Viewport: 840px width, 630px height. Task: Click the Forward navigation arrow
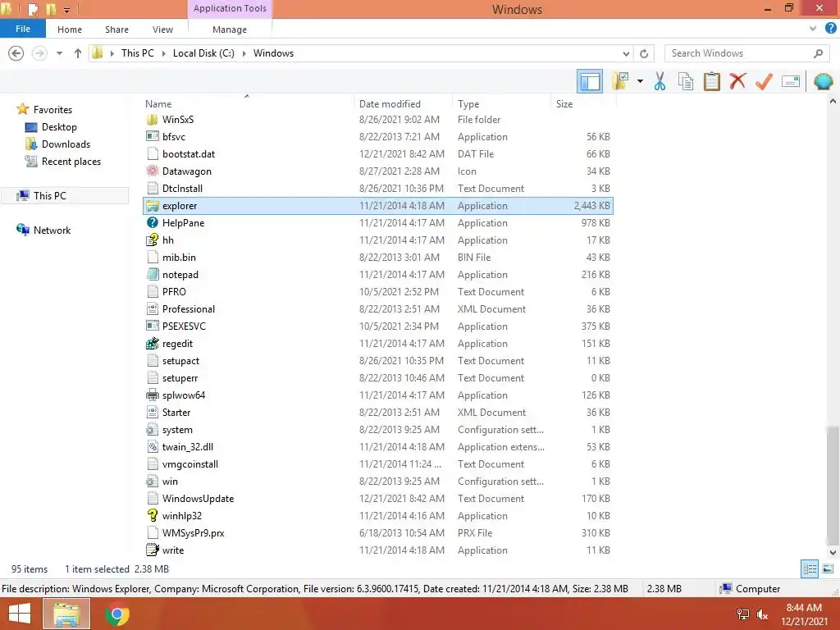[x=39, y=53]
